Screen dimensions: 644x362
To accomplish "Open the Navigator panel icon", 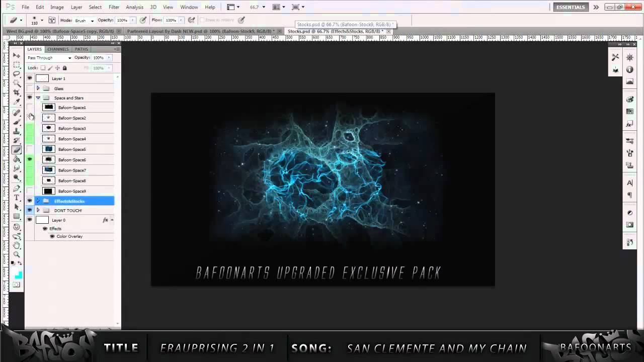I will point(629,58).
